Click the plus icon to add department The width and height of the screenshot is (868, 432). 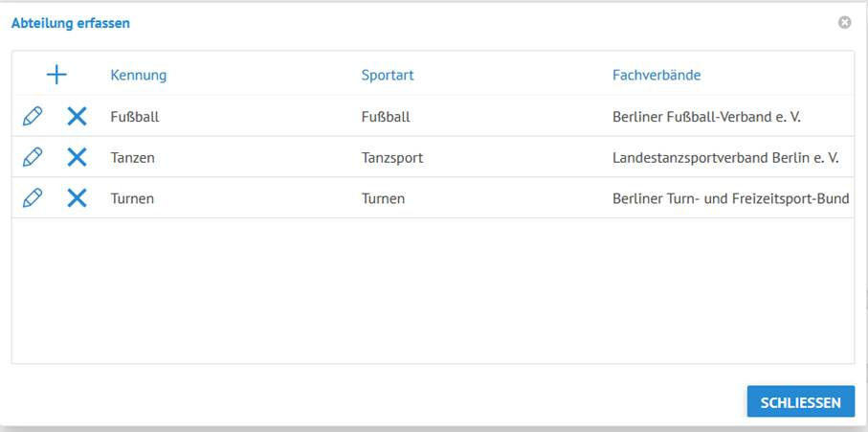coord(56,75)
